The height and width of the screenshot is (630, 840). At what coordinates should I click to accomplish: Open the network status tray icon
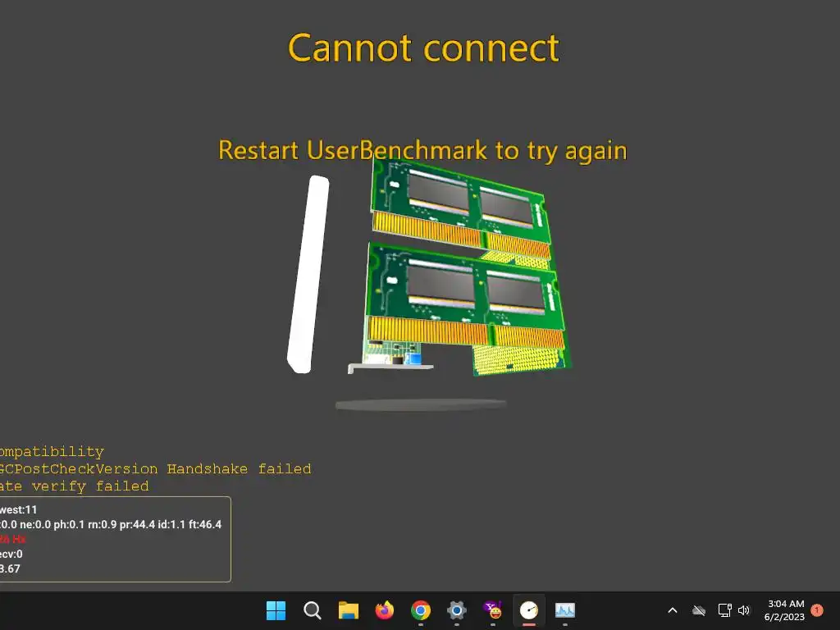724,610
